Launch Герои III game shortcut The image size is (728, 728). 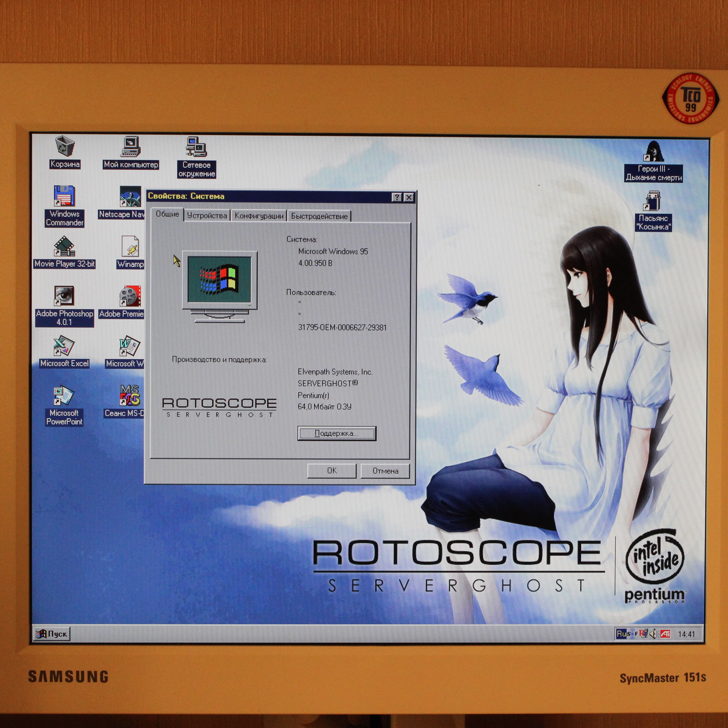click(x=653, y=152)
